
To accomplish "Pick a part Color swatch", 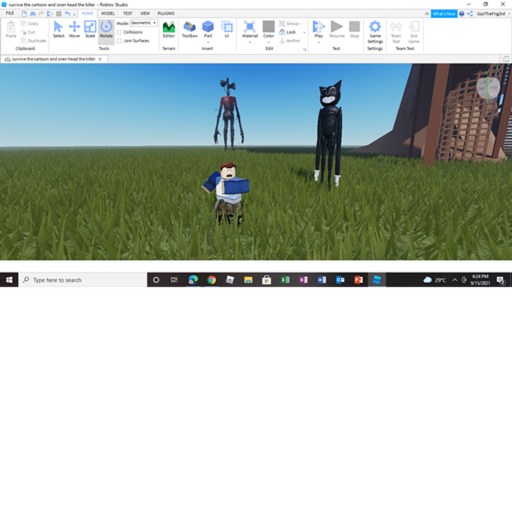I will (x=268, y=29).
